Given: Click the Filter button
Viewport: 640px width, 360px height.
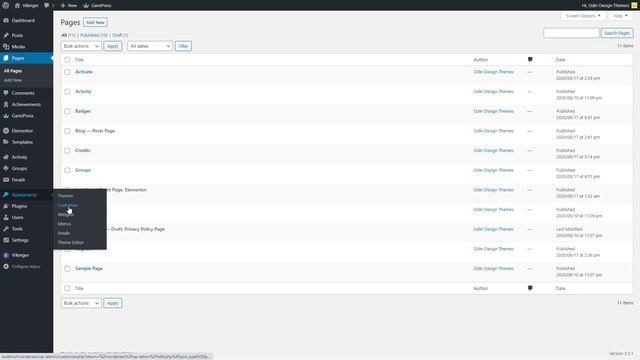Looking at the screenshot, I should click(x=183, y=46).
